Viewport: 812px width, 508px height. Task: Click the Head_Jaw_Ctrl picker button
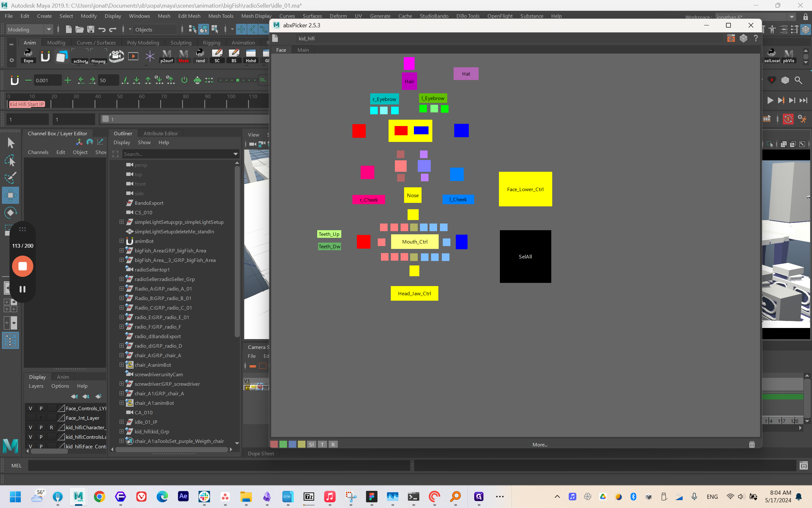[414, 293]
